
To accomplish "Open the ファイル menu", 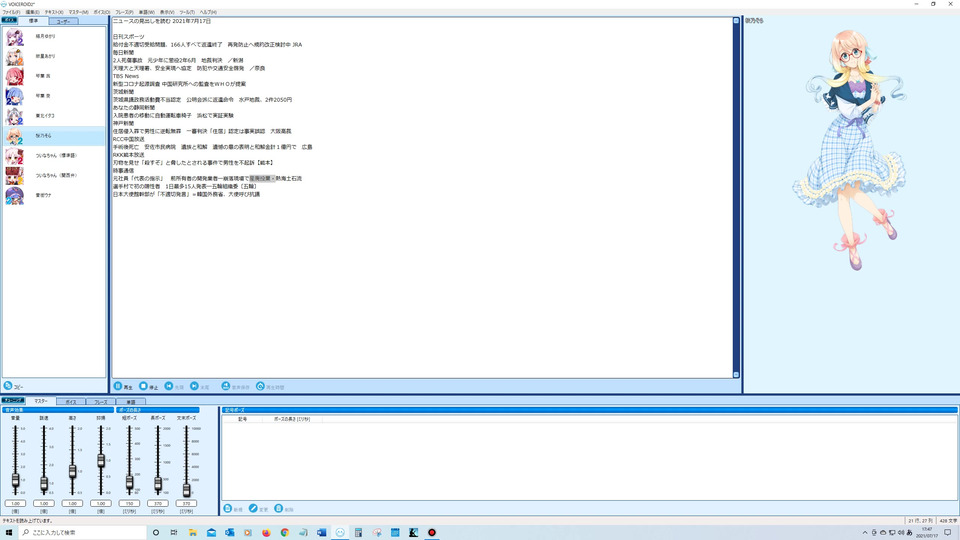I will pyautogui.click(x=11, y=12).
